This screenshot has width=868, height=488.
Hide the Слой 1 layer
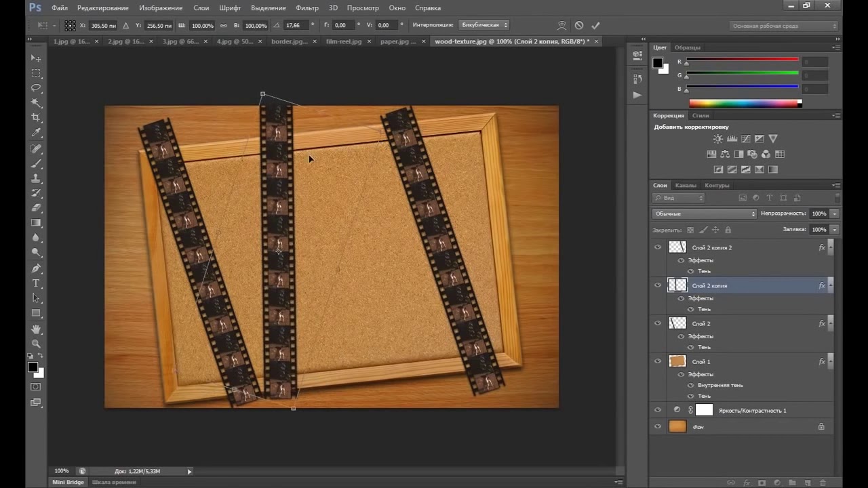[657, 361]
